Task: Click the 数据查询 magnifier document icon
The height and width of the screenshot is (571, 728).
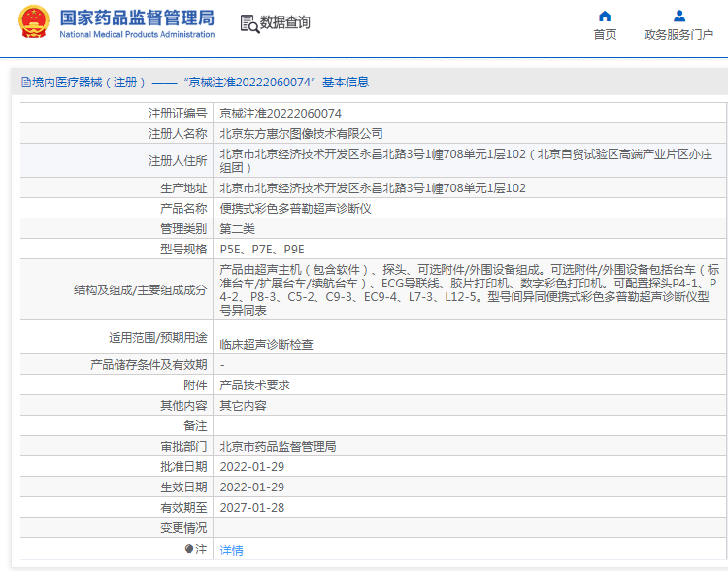Action: 248,23
